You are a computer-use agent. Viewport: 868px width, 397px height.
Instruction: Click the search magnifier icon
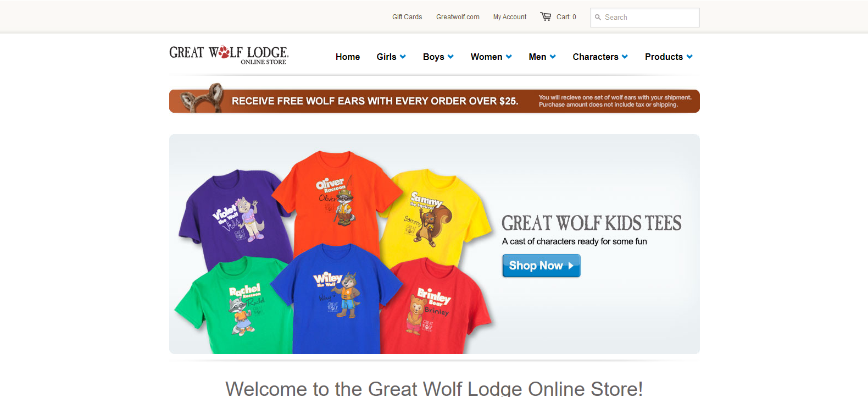coord(598,17)
